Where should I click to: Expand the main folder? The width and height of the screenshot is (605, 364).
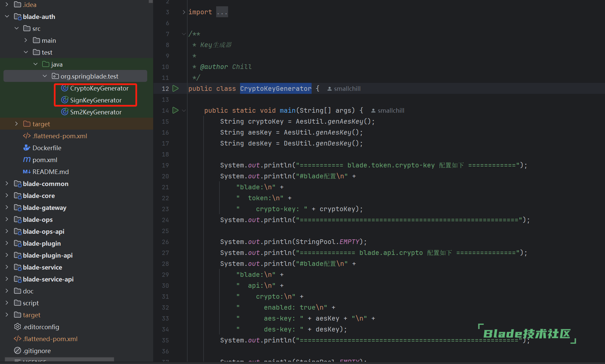[26, 40]
